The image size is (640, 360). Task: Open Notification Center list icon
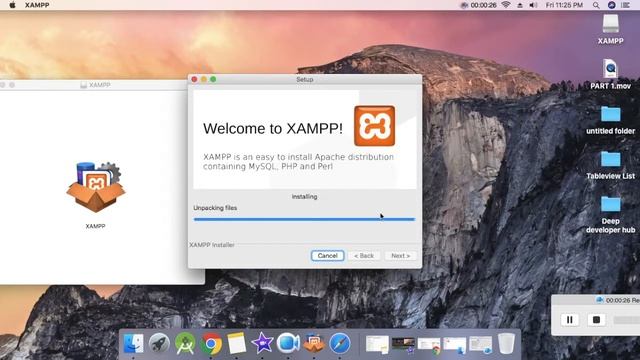625,5
